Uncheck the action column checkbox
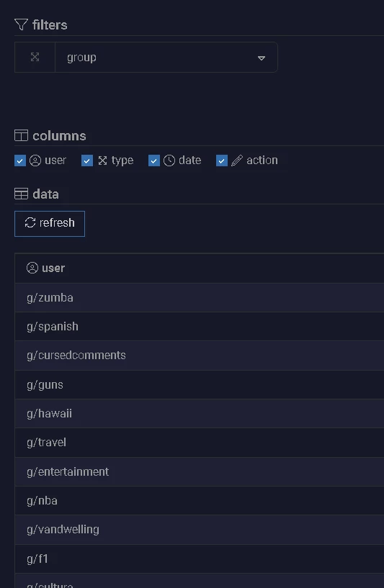The width and height of the screenshot is (384, 588). click(x=221, y=160)
